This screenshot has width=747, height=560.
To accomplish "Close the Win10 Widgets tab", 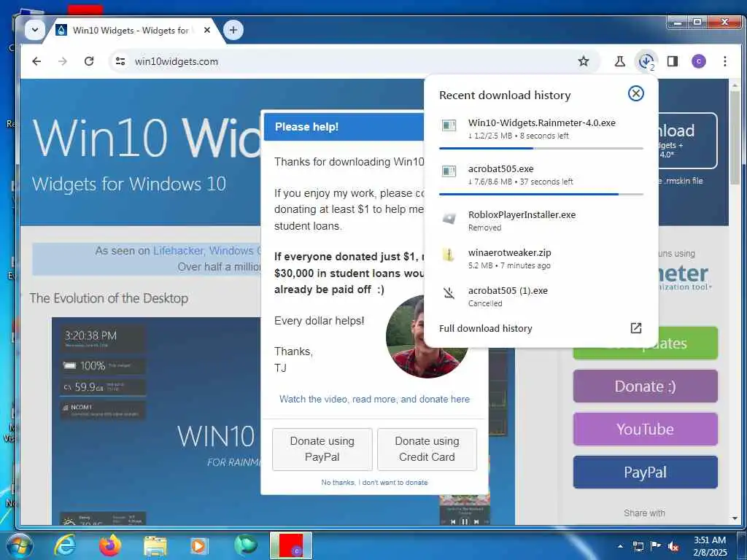I will [x=206, y=30].
